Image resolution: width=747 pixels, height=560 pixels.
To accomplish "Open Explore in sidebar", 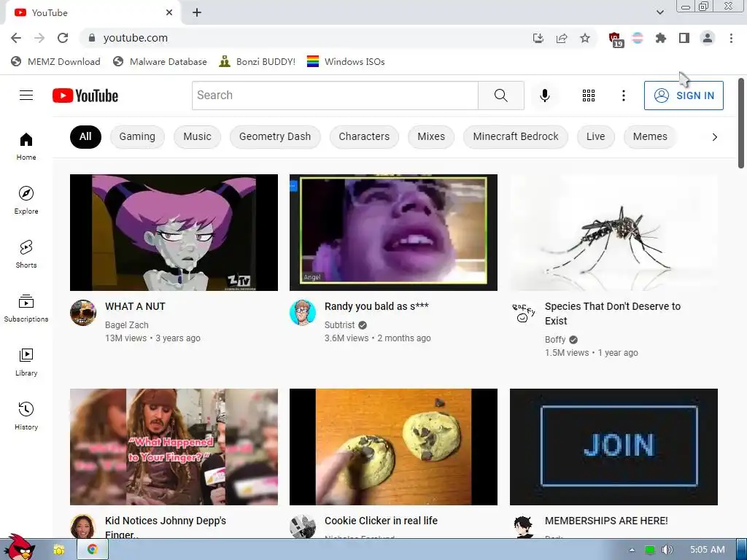I will click(26, 200).
